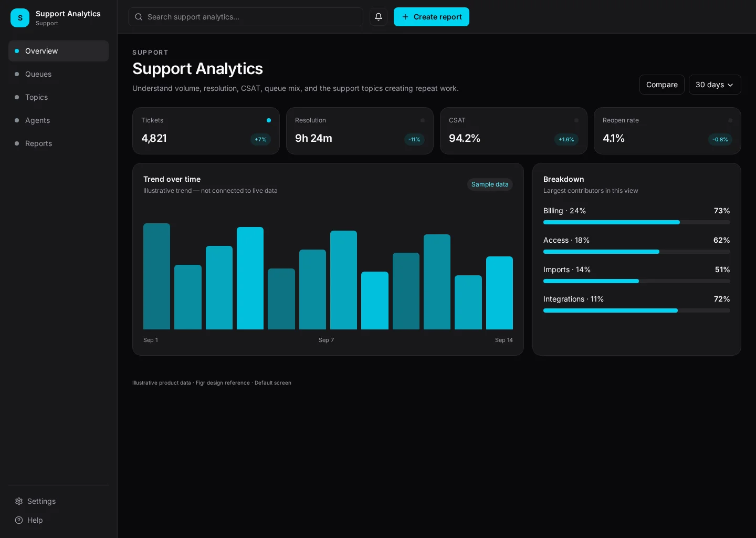Expand the 30 days range dropdown
This screenshot has height=538, width=756.
[715, 85]
